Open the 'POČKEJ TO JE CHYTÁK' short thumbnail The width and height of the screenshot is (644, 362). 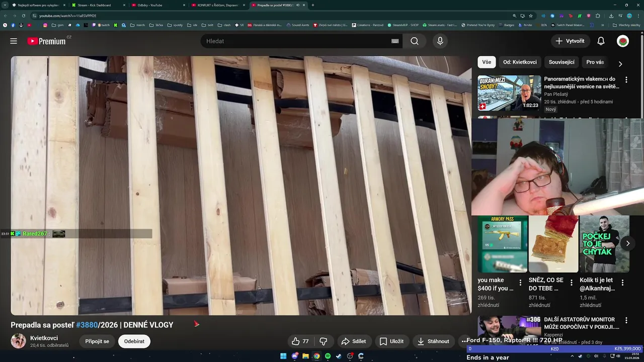(x=604, y=244)
